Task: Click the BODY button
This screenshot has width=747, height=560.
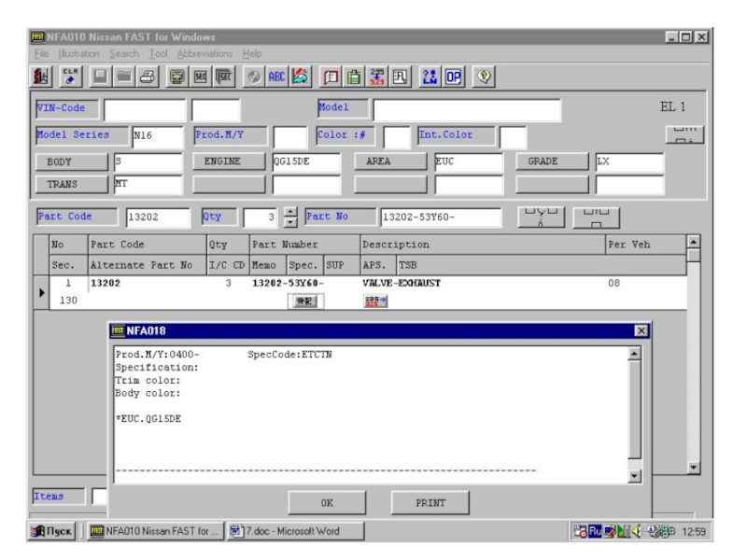Action: [72, 161]
